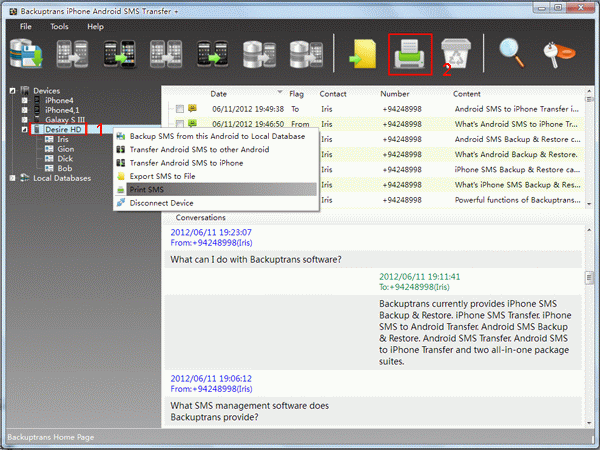Screen dimensions: 600x450
Task: Tick the checkbox for the 19:49:38 message
Action: click(x=179, y=109)
